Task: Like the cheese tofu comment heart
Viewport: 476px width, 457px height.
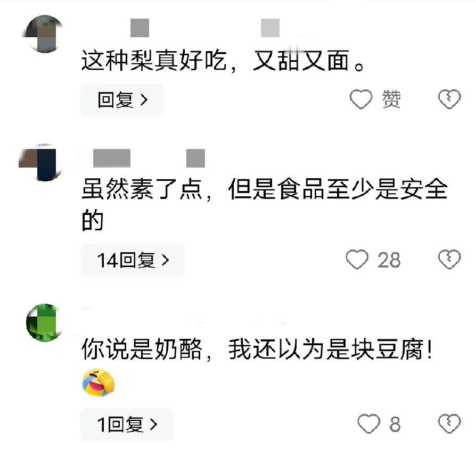Action: pyautogui.click(x=368, y=423)
